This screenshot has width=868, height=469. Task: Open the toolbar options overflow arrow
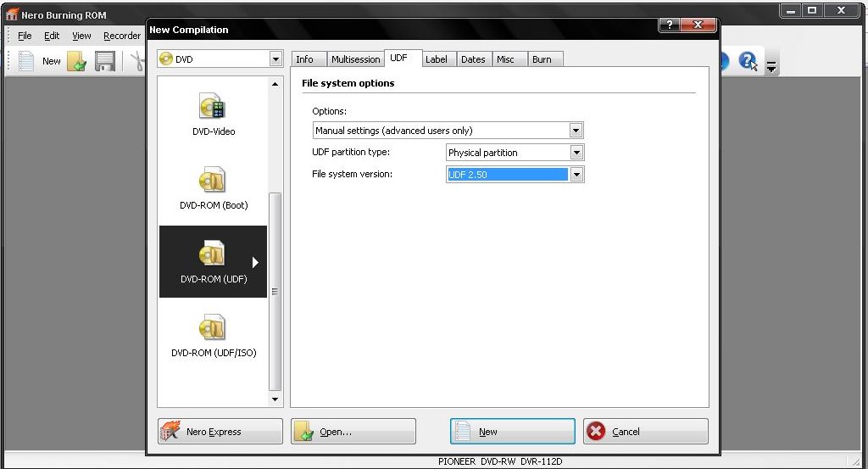pyautogui.click(x=771, y=66)
